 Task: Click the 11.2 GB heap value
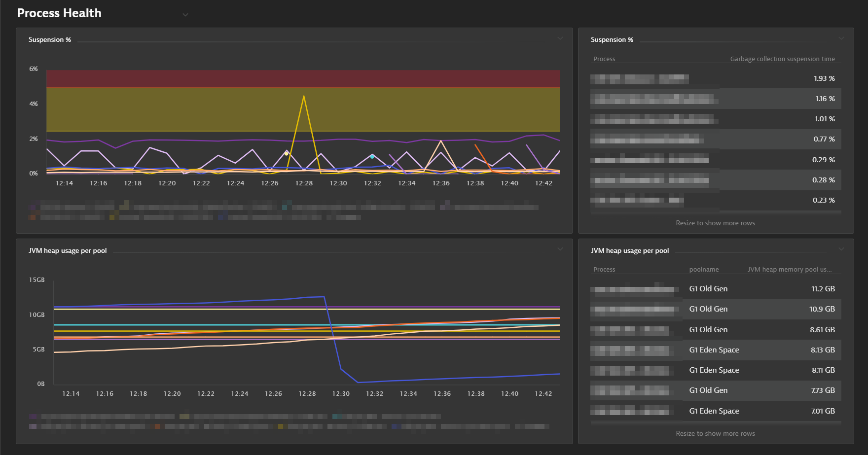coord(823,289)
